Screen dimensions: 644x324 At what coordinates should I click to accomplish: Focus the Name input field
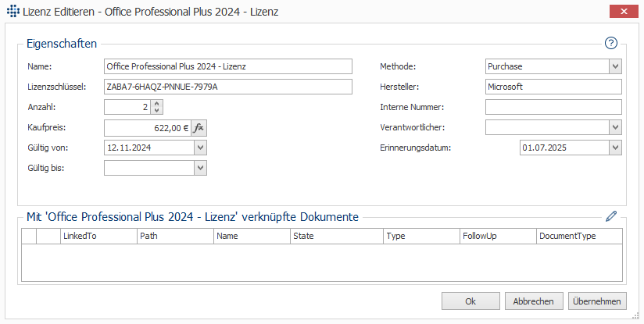tap(228, 66)
